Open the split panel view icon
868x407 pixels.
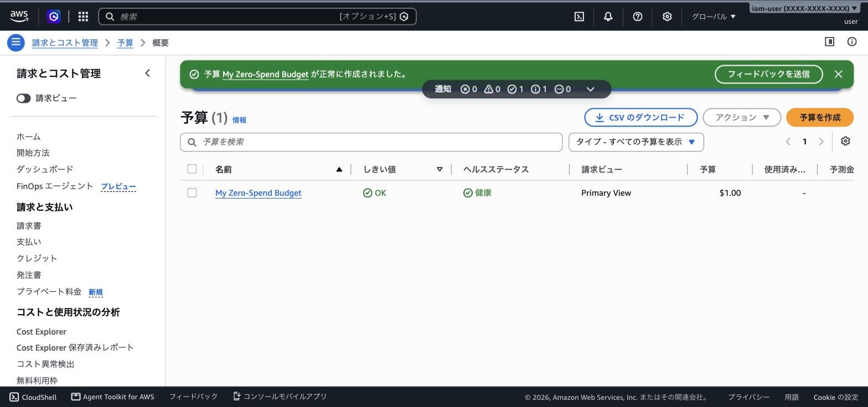829,41
